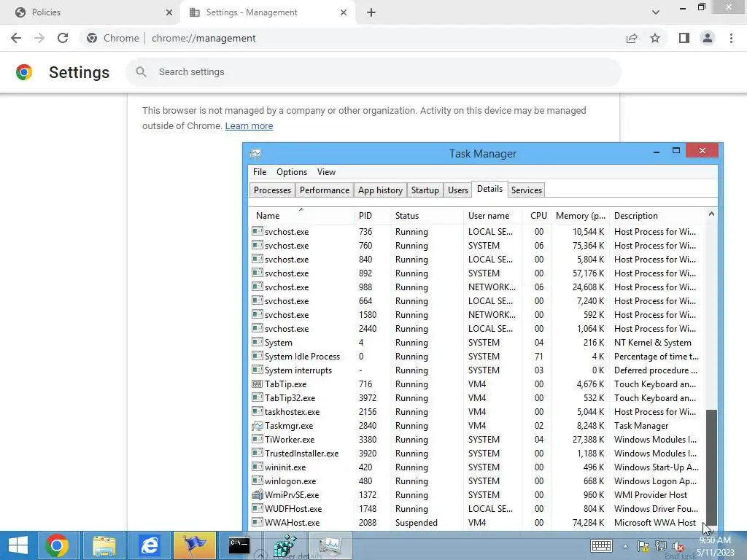The image size is (747, 560).
Task: Open the Learn more link
Action: coord(249,125)
